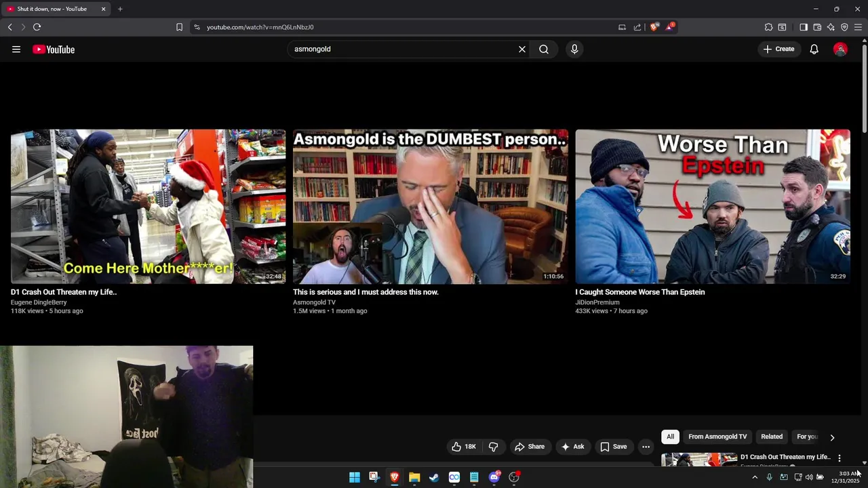Open the Create menu
This screenshot has height=488, width=868.
tap(778, 49)
